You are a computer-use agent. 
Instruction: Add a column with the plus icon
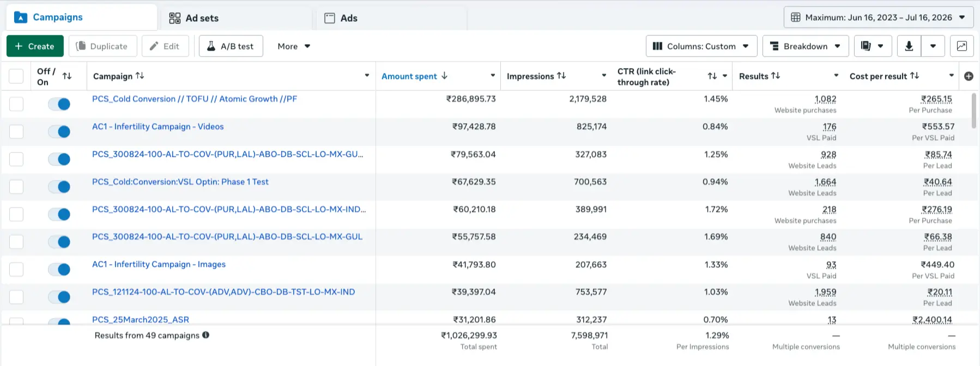(969, 76)
